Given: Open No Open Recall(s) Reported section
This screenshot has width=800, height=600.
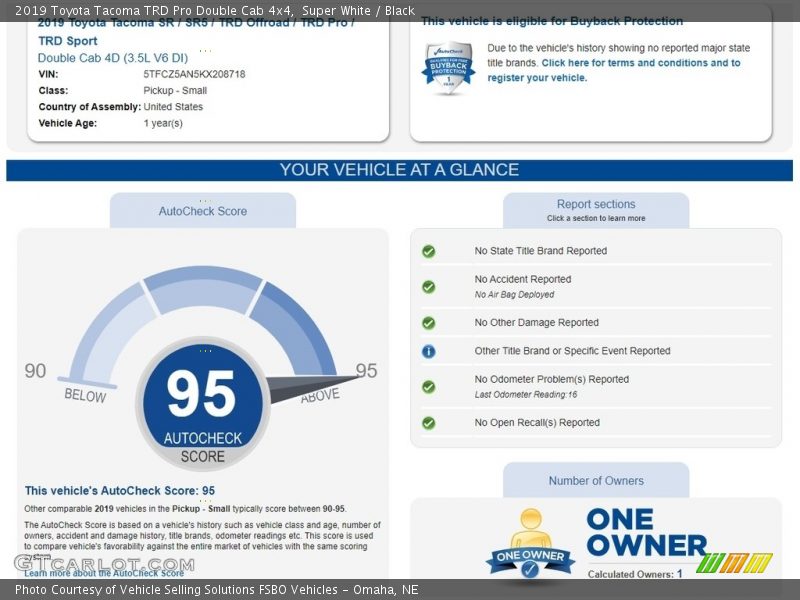Looking at the screenshot, I should click(x=595, y=422).
